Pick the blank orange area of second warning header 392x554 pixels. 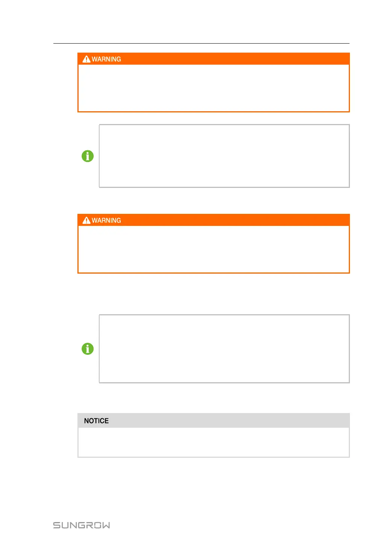coord(233,220)
